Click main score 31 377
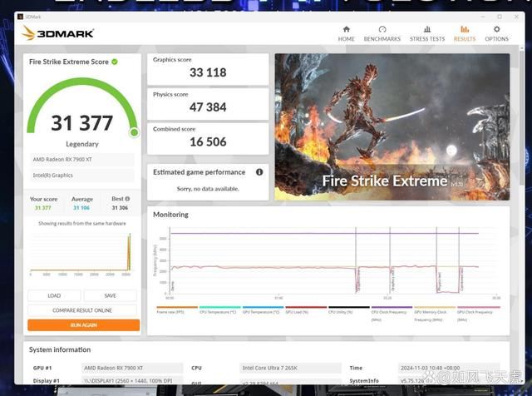532x396 pixels. pyautogui.click(x=82, y=123)
